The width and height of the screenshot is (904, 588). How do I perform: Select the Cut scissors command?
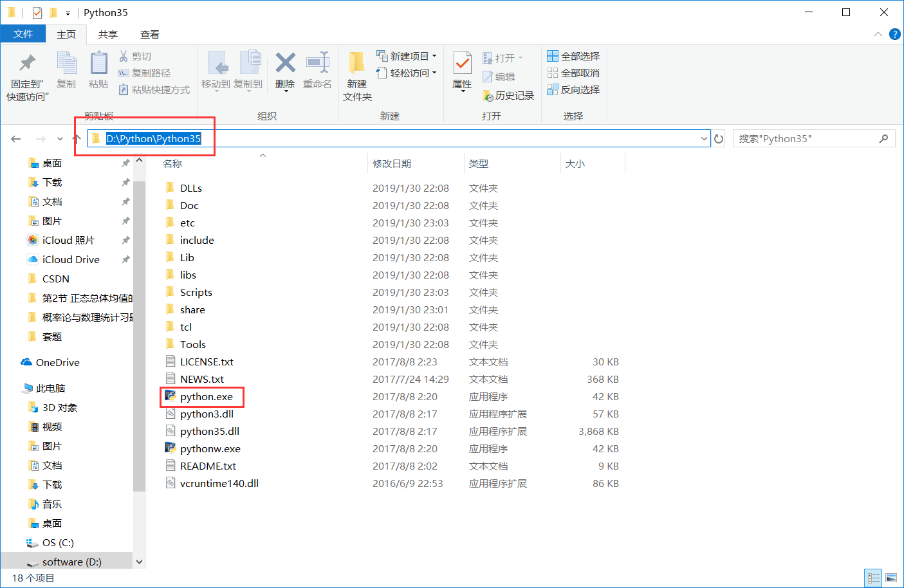coord(135,57)
